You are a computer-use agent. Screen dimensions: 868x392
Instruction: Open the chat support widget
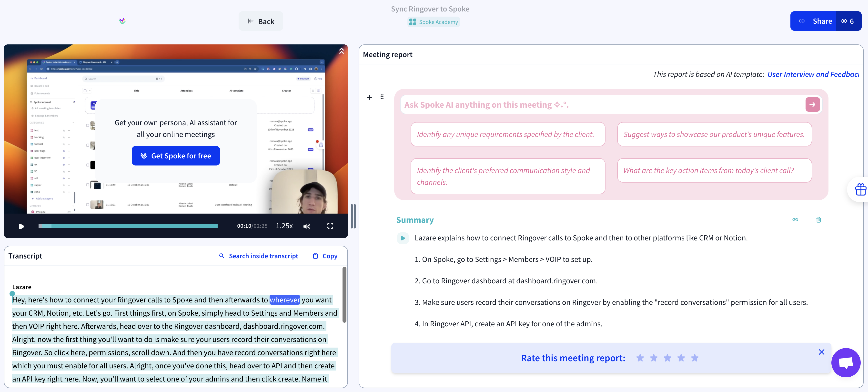pyautogui.click(x=846, y=362)
